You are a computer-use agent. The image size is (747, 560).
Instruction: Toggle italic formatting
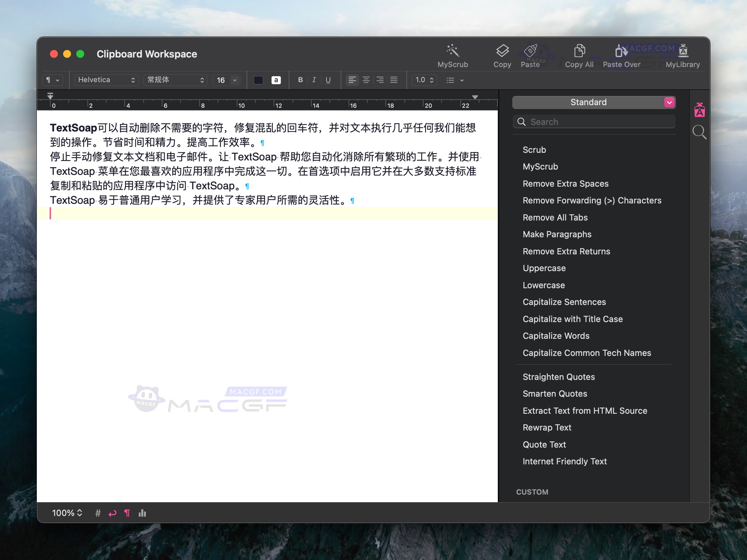pos(314,80)
